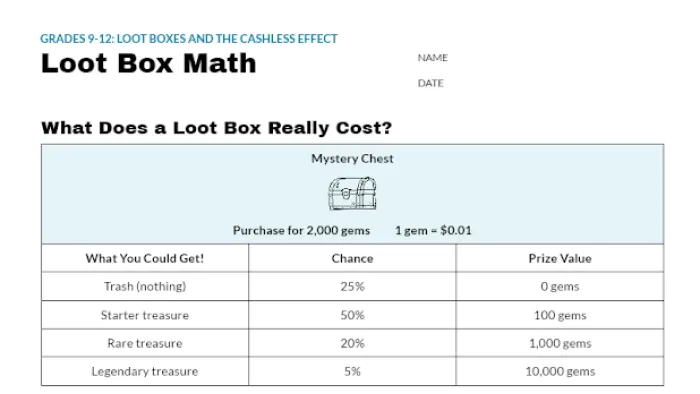The width and height of the screenshot is (700, 394).
Task: Click the 'Mystery Chest' label
Action: click(x=352, y=158)
